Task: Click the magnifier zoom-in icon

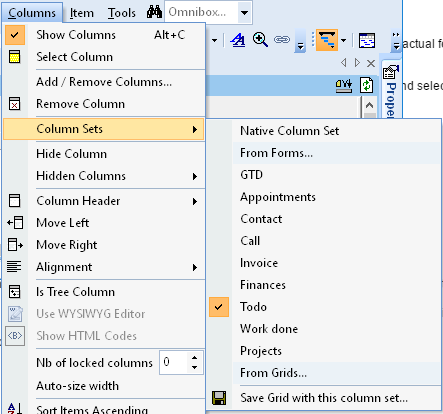Action: pos(260,40)
